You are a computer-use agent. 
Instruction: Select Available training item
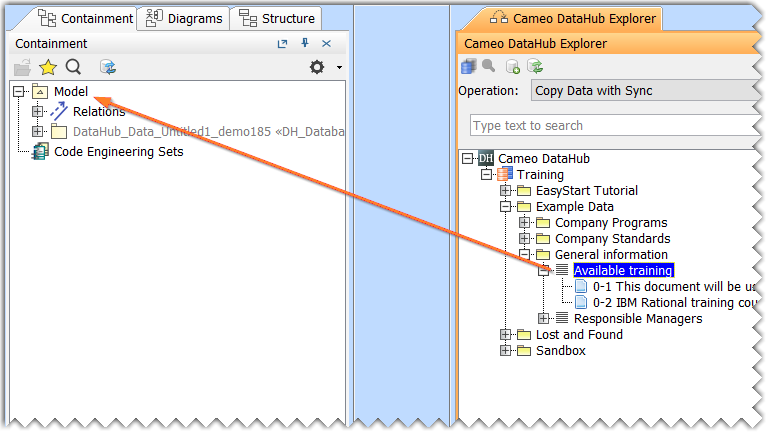click(x=623, y=271)
